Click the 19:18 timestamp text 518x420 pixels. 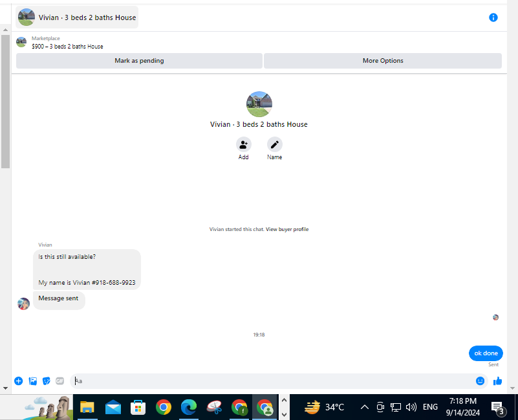click(x=259, y=335)
